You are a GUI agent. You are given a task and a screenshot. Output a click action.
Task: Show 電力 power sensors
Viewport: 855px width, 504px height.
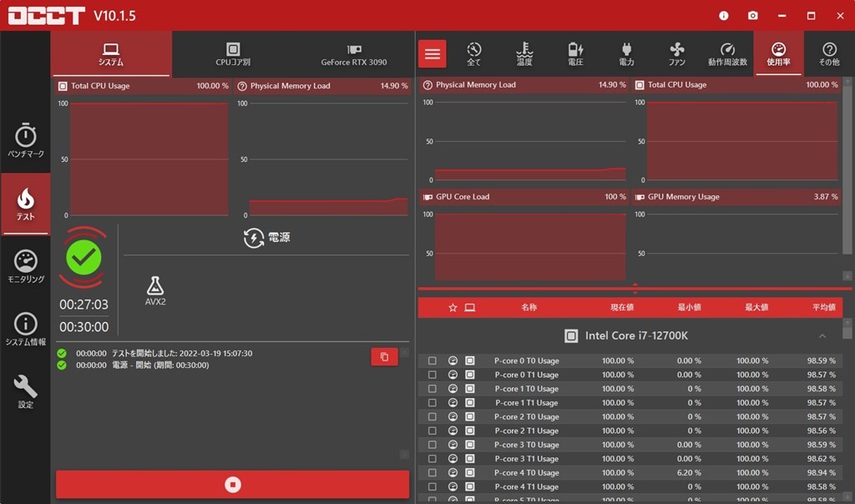(x=626, y=54)
